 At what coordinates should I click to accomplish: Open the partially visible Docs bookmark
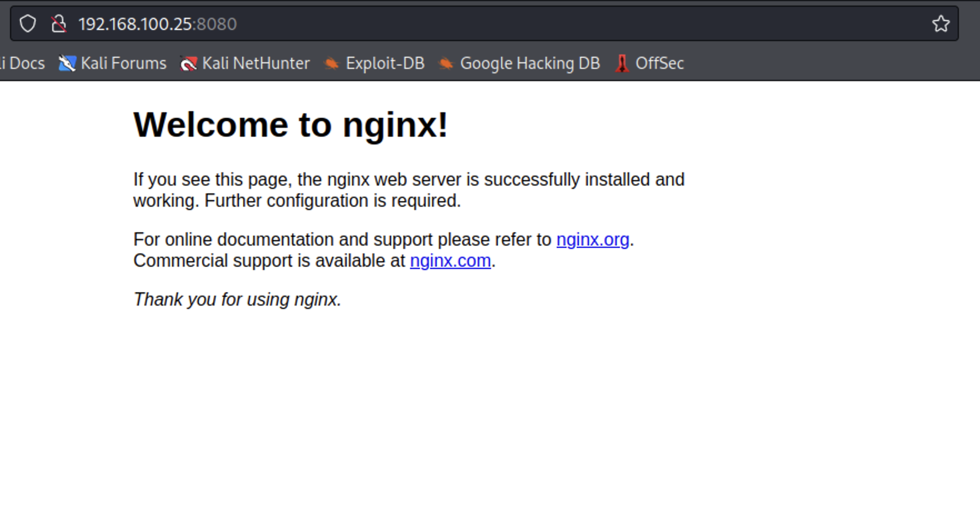(x=22, y=63)
